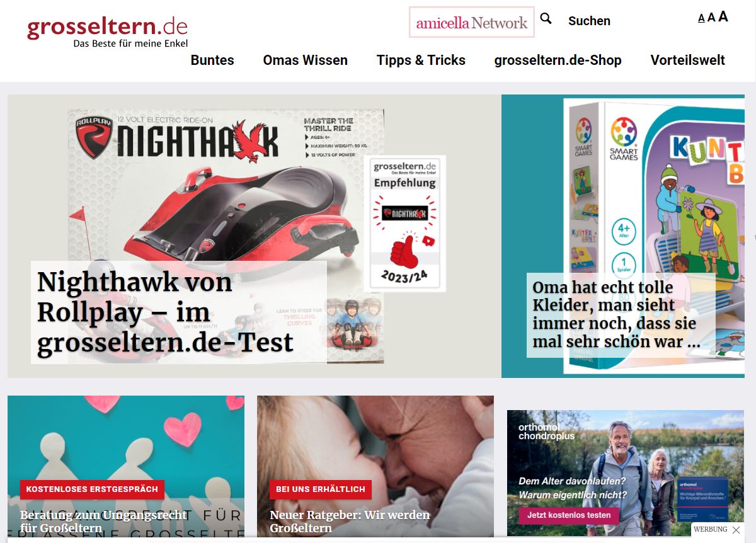
Task: Open the Nighthawk von Rollplay test article
Action: [166, 312]
